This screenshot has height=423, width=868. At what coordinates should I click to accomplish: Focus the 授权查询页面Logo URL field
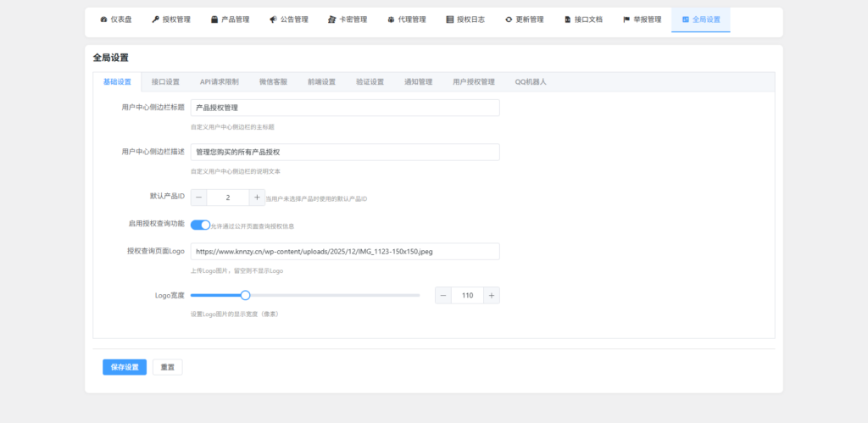[x=345, y=252]
